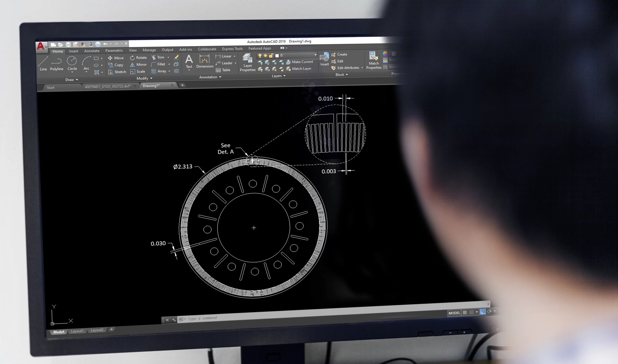Click Match Properties tool
The image size is (618, 364).
tap(374, 60)
